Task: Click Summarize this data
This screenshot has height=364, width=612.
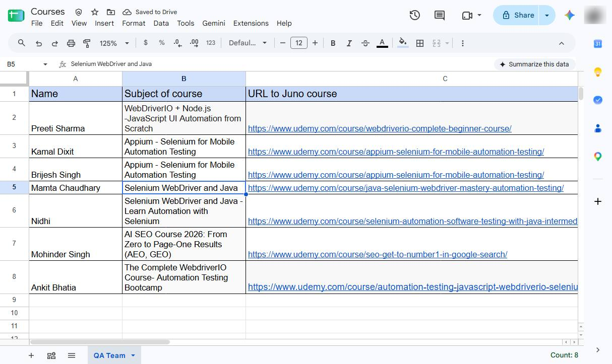Action: point(534,64)
